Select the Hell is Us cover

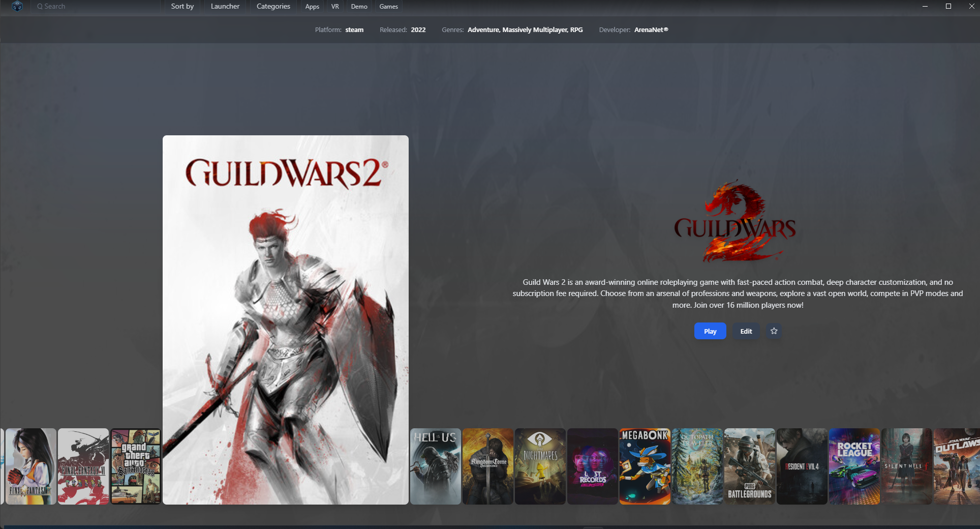click(x=435, y=466)
